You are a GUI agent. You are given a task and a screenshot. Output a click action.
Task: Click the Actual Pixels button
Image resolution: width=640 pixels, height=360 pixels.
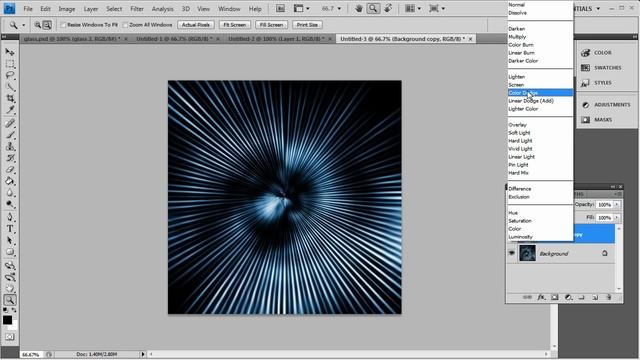[x=196, y=25]
